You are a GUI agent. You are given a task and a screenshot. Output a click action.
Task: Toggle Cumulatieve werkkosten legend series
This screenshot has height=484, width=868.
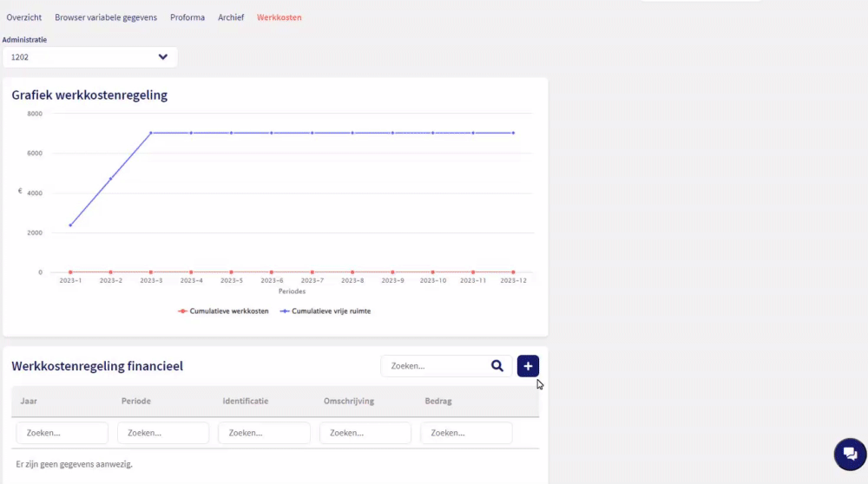coord(223,311)
